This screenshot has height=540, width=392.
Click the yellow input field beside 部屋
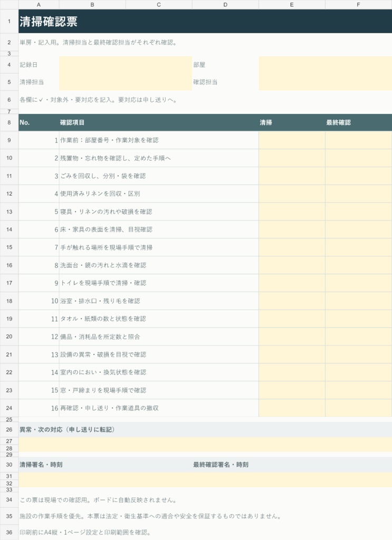tap(325, 65)
